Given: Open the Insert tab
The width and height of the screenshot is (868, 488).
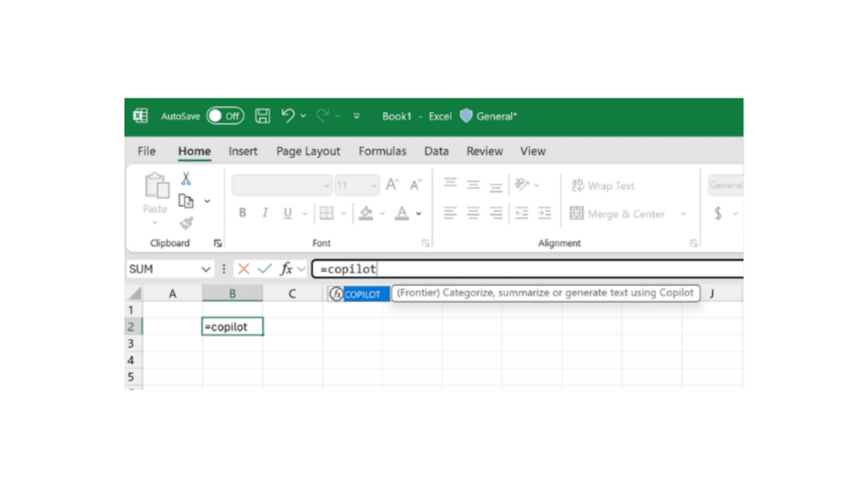Looking at the screenshot, I should click(243, 151).
